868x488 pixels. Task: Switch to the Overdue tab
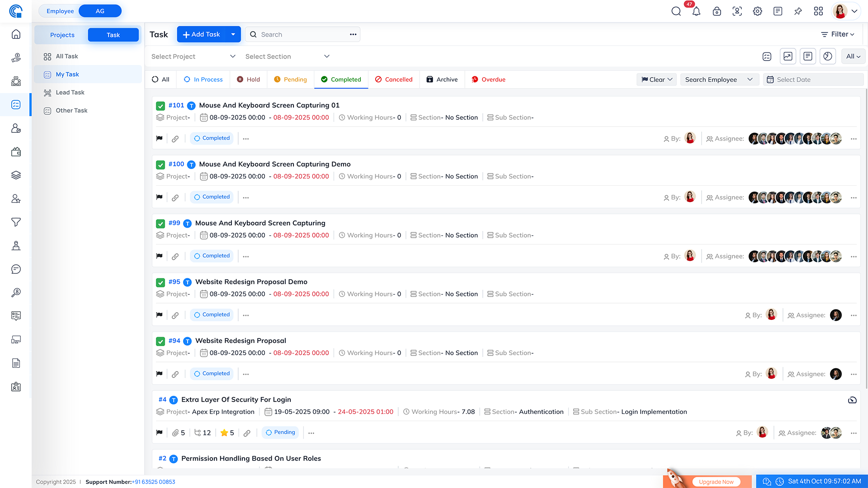pyautogui.click(x=488, y=80)
